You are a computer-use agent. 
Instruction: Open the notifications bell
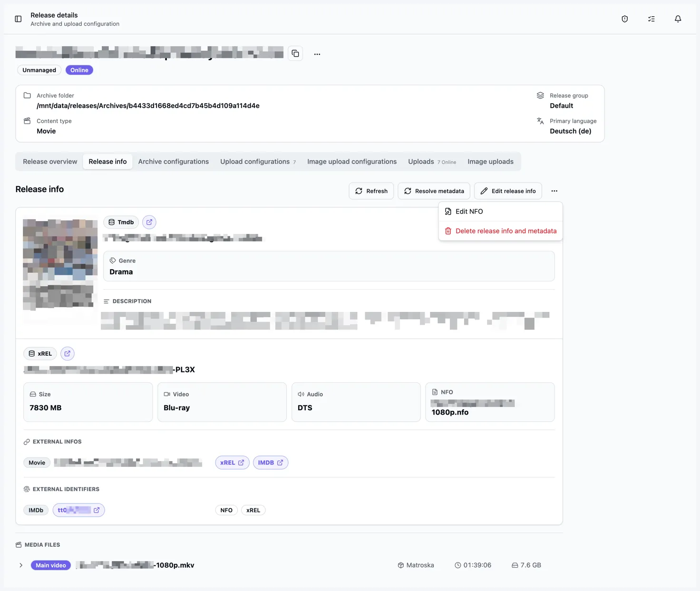[x=678, y=19]
